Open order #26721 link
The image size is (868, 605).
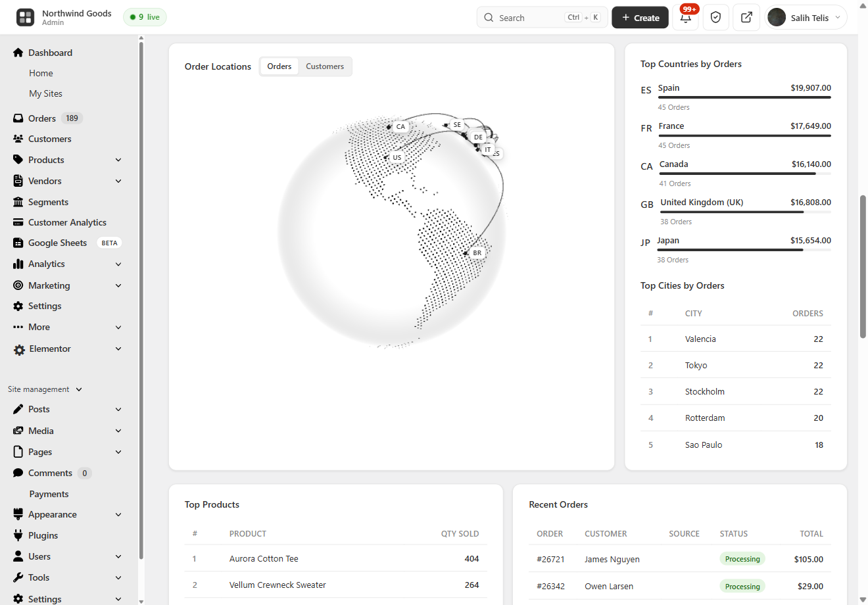(550, 559)
